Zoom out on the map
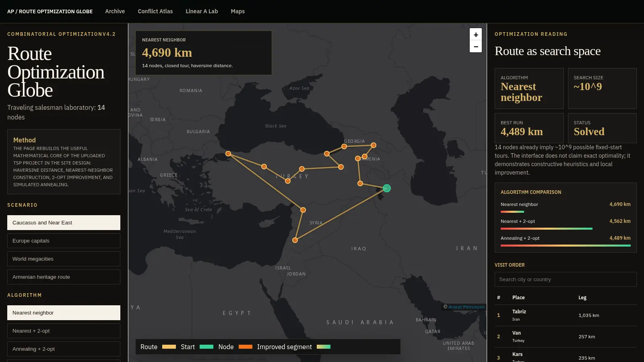Screen dimensions: 644x362 (x=476, y=47)
